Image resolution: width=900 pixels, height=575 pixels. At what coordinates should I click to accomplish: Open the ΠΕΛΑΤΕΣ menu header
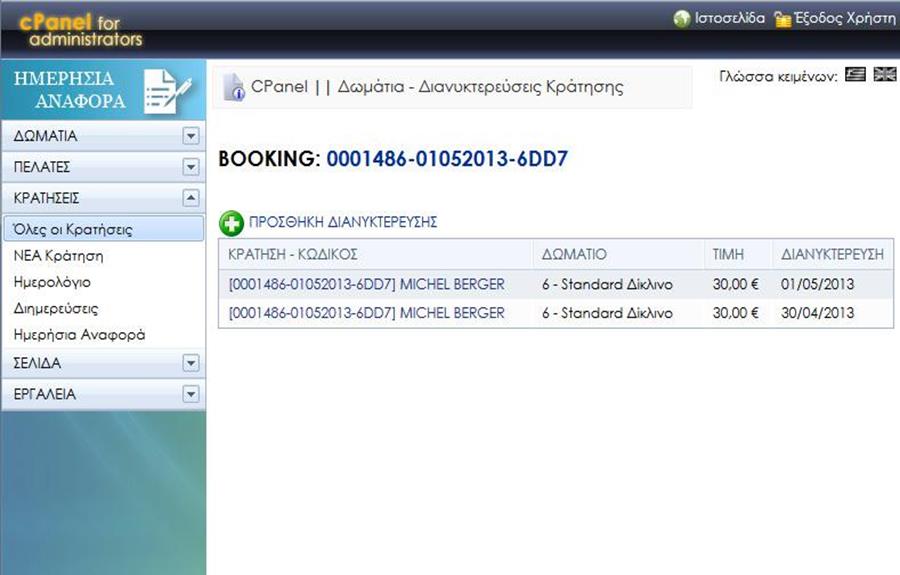(103, 167)
